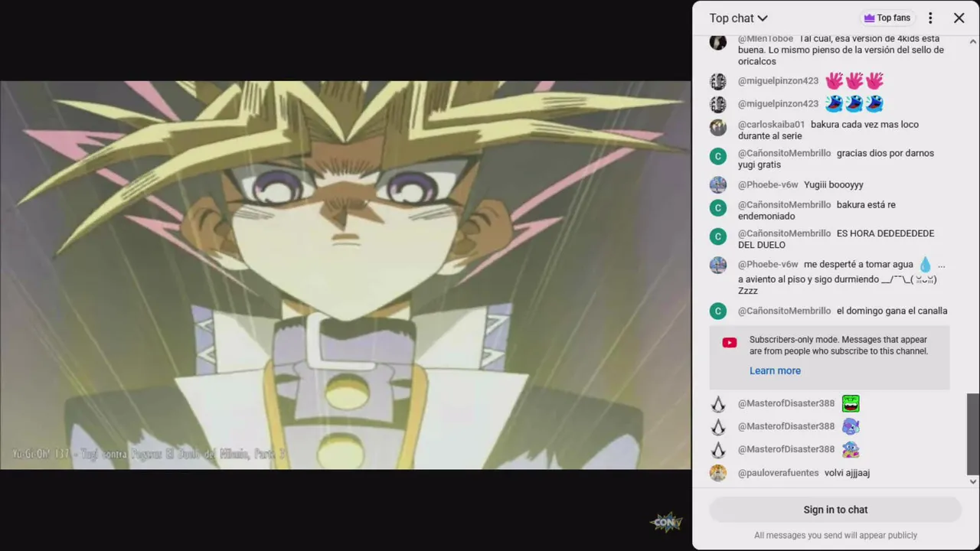The width and height of the screenshot is (980, 551).
Task: Click username @MienToboe
Action: pos(765,38)
